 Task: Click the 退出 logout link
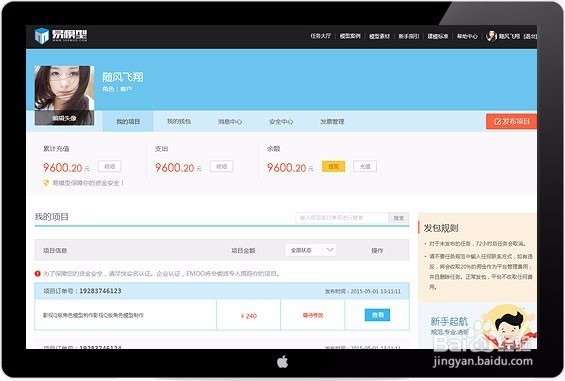[x=530, y=36]
